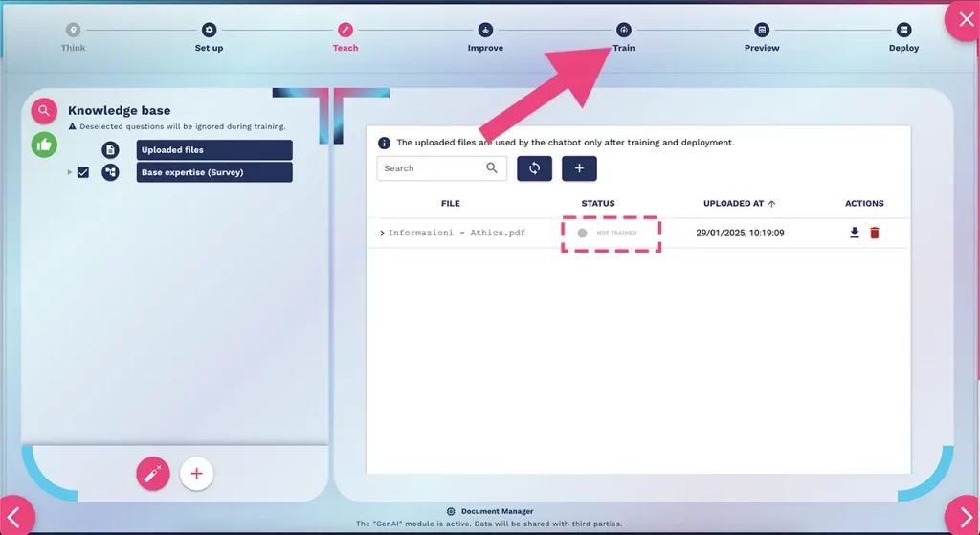Open the Set up step gear icon
Screen dimensions: 980x535
[x=209, y=30]
